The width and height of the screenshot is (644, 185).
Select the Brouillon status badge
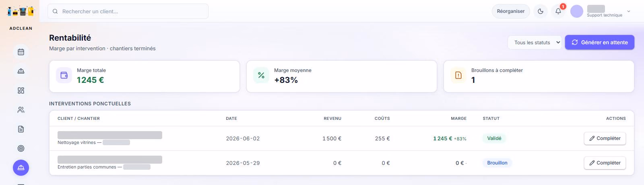497,163
